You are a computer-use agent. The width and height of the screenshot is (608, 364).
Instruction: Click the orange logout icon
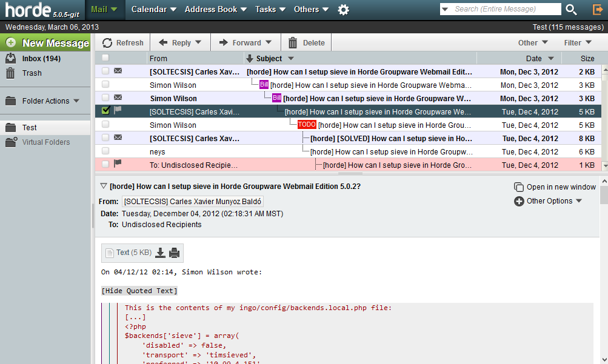[x=598, y=9]
